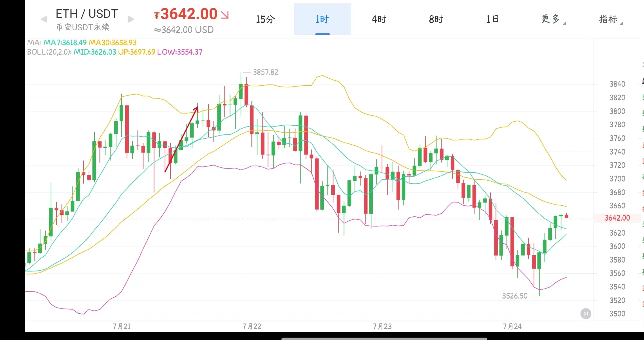
Task: Tap the 3700 price axis label
Action: pos(617,179)
